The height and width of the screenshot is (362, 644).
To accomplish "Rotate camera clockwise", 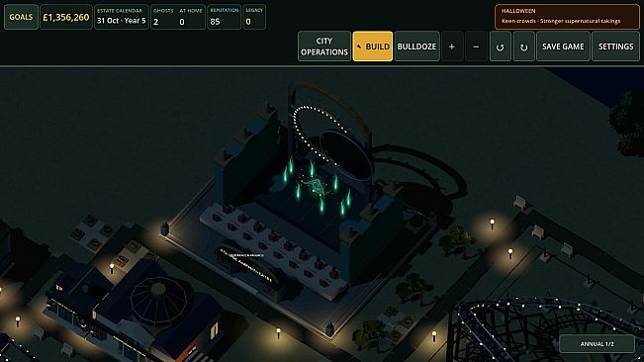I will coord(524,46).
